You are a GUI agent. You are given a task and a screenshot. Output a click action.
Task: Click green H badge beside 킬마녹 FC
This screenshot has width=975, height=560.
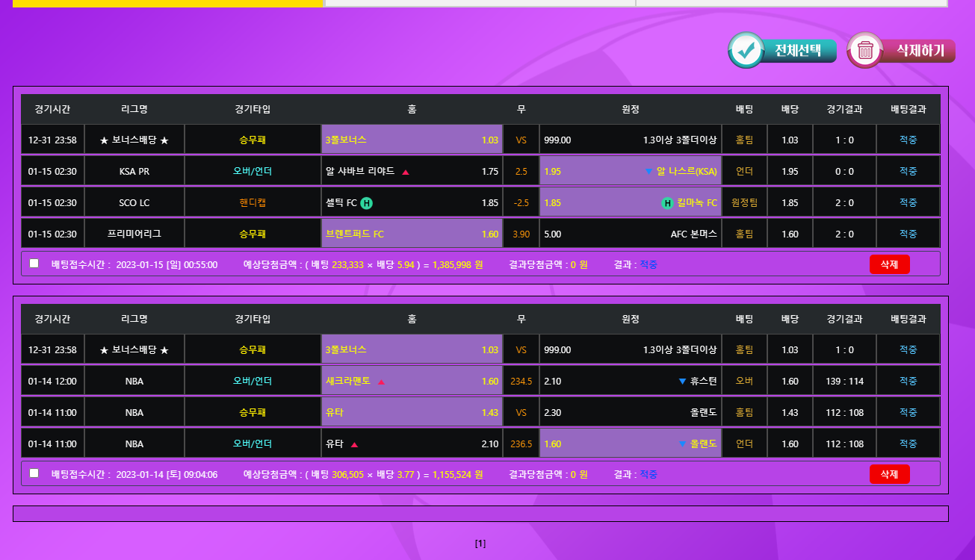click(667, 202)
